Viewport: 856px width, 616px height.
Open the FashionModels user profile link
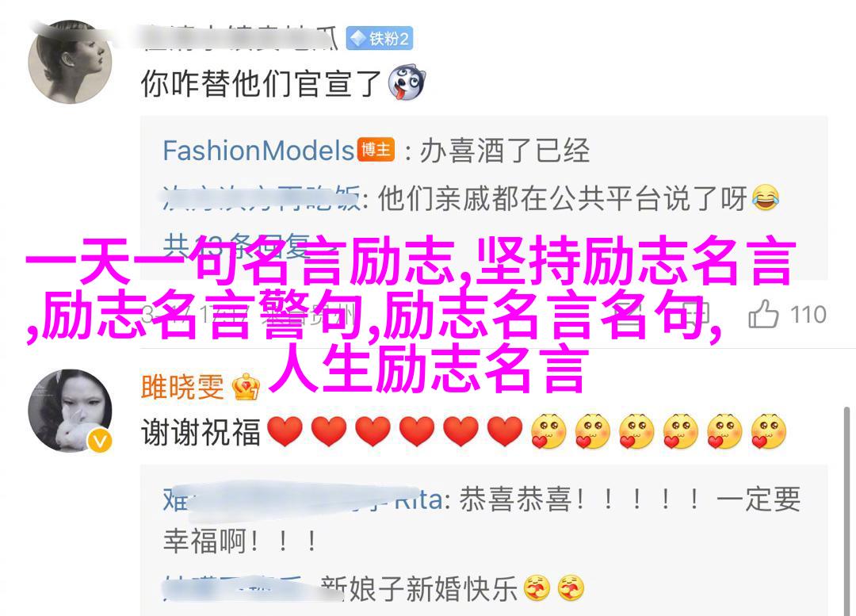258,150
